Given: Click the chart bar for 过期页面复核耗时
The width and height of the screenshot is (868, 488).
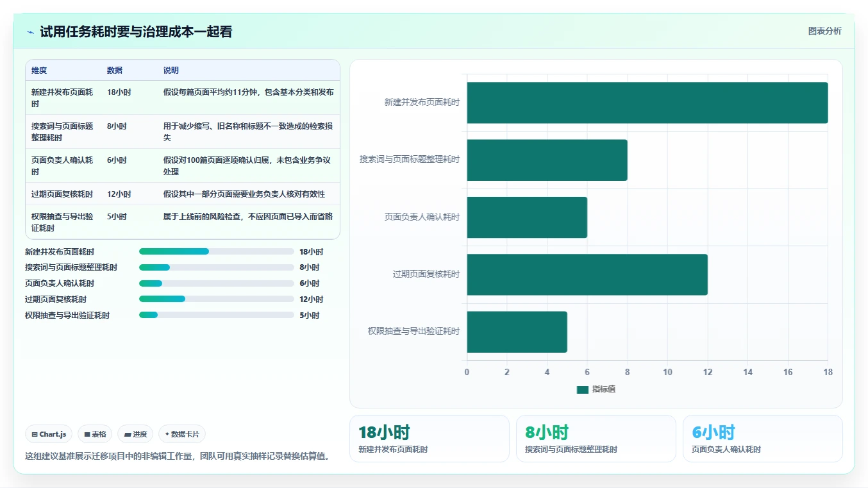Looking at the screenshot, I should tap(587, 274).
